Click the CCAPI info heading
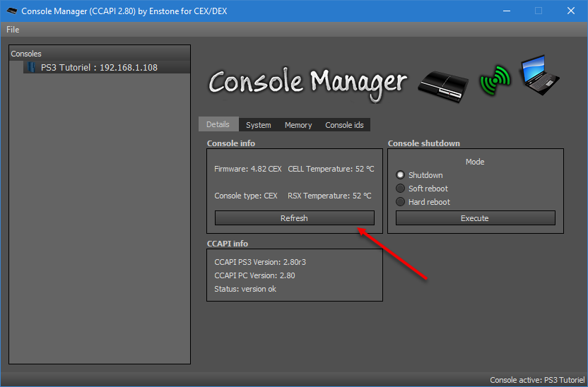This screenshot has height=387, width=588. (x=228, y=244)
